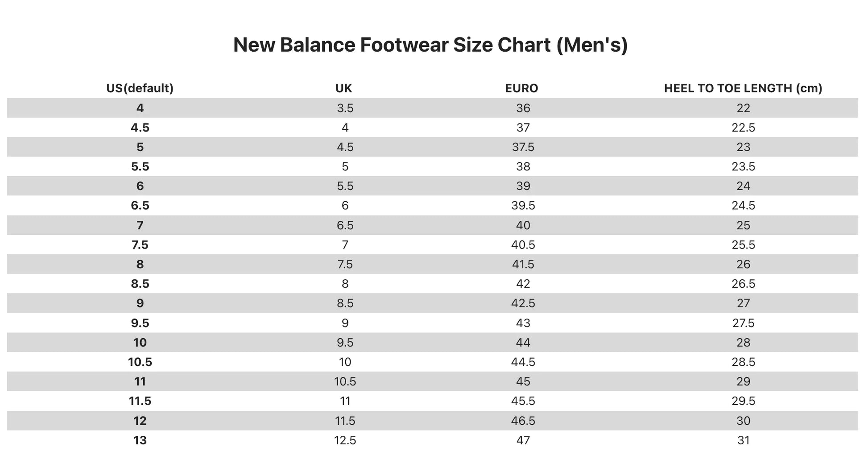Click the US size 10.5 row label

click(x=140, y=362)
